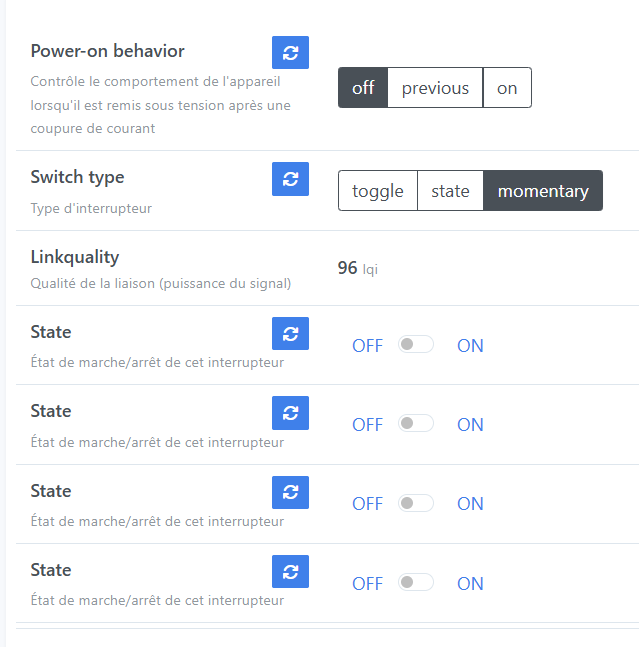This screenshot has width=639, height=647.
Task: Click the Linkquality value 96 lqi
Action: click(x=357, y=268)
